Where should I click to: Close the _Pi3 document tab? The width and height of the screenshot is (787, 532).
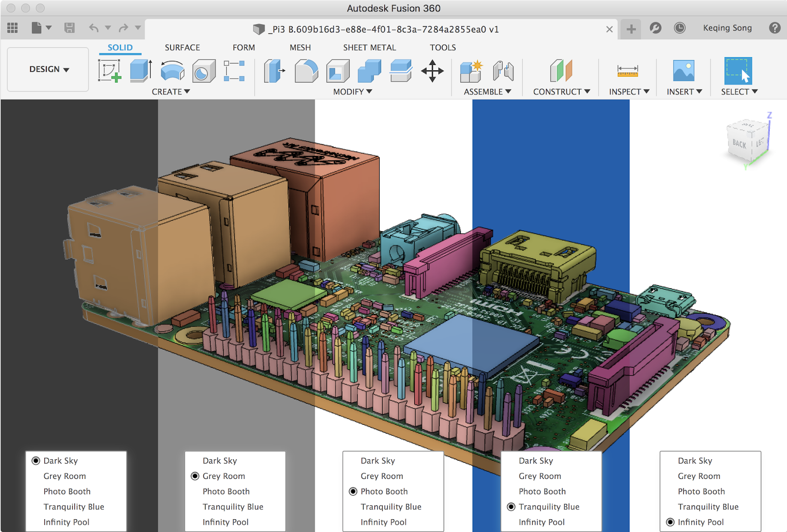tap(609, 30)
